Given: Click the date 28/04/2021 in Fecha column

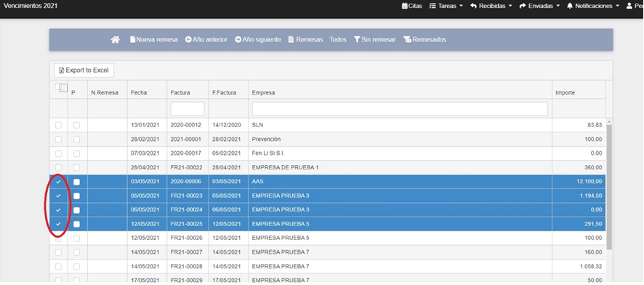Looking at the screenshot, I should [x=145, y=167].
